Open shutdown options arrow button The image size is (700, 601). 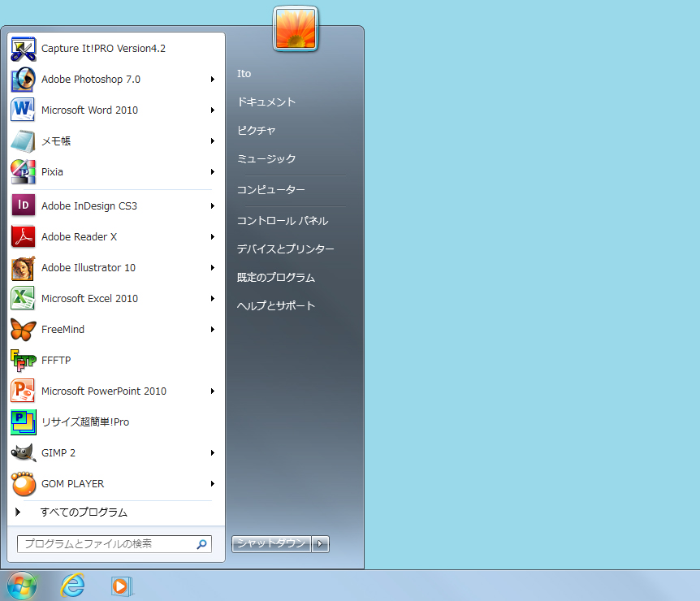[x=320, y=544]
